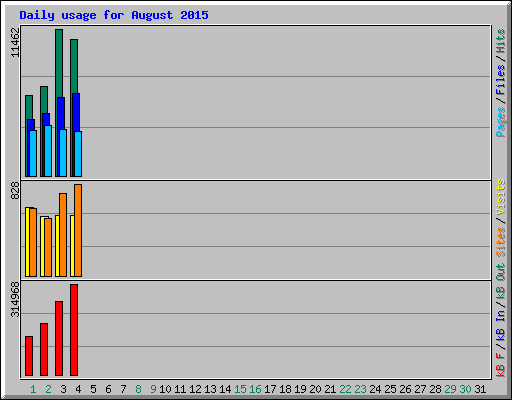Click the red kB bar for day 1
The width and height of the screenshot is (512, 400).
(x=29, y=356)
